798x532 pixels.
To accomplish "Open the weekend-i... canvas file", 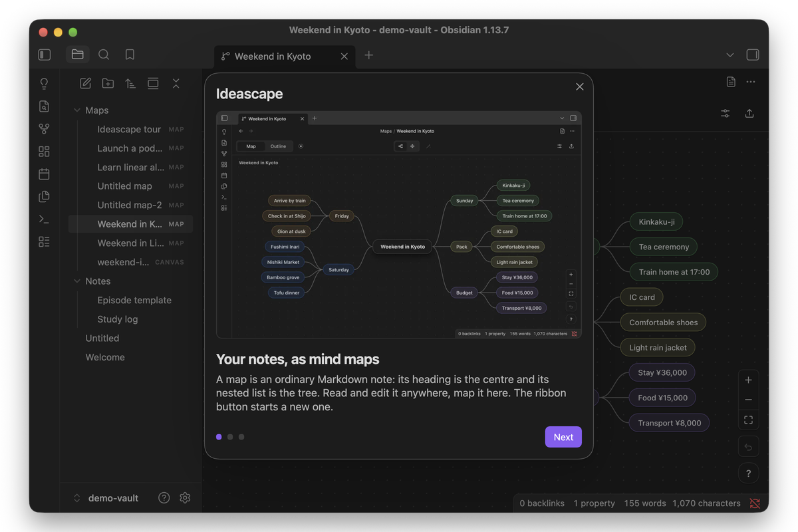I will [x=131, y=262].
